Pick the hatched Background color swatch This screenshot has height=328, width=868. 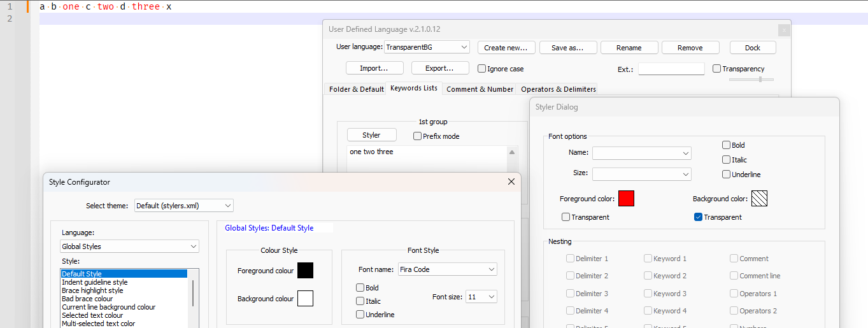(x=759, y=199)
